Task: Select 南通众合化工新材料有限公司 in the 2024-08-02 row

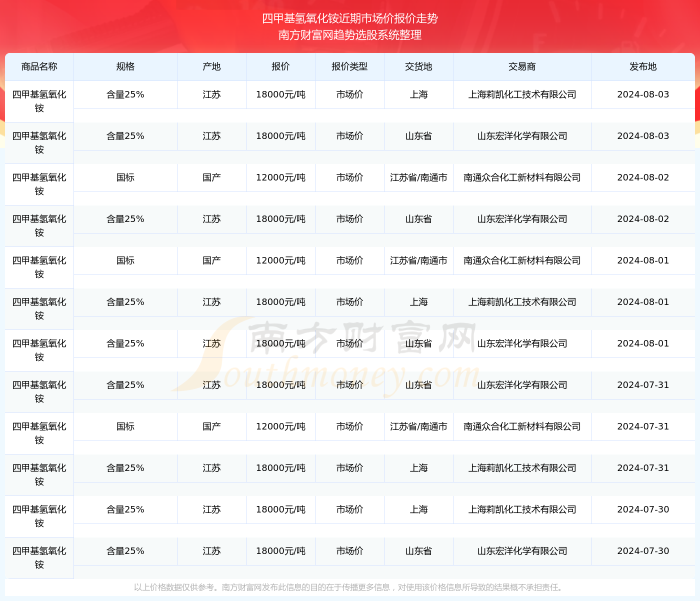Action: click(522, 177)
